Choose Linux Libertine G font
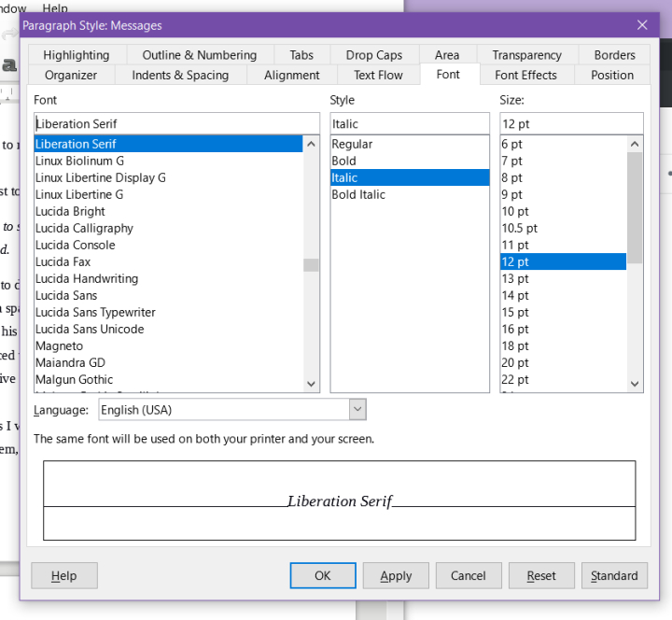 click(x=168, y=194)
